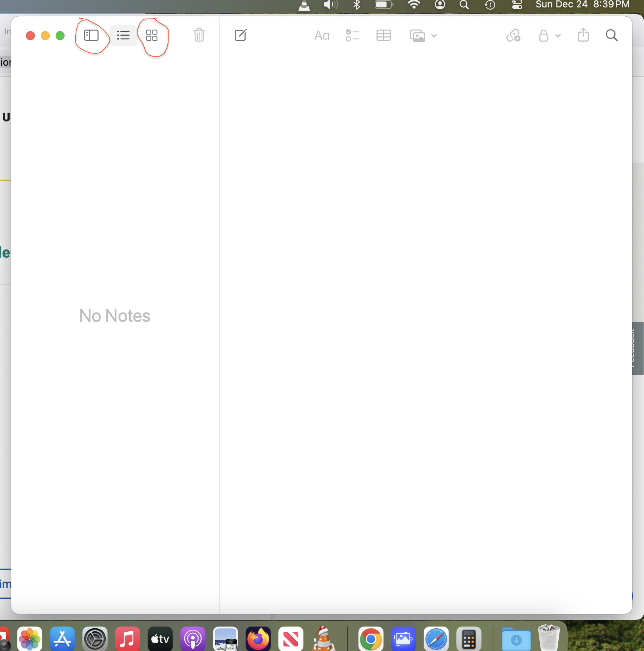
Task: Adjust system volume from menu bar
Action: [x=329, y=5]
